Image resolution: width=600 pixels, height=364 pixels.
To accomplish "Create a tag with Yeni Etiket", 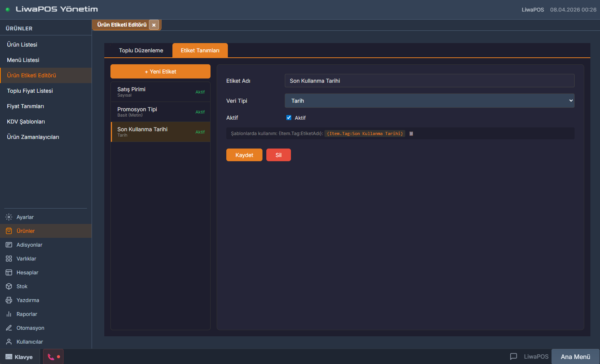I will coord(160,72).
